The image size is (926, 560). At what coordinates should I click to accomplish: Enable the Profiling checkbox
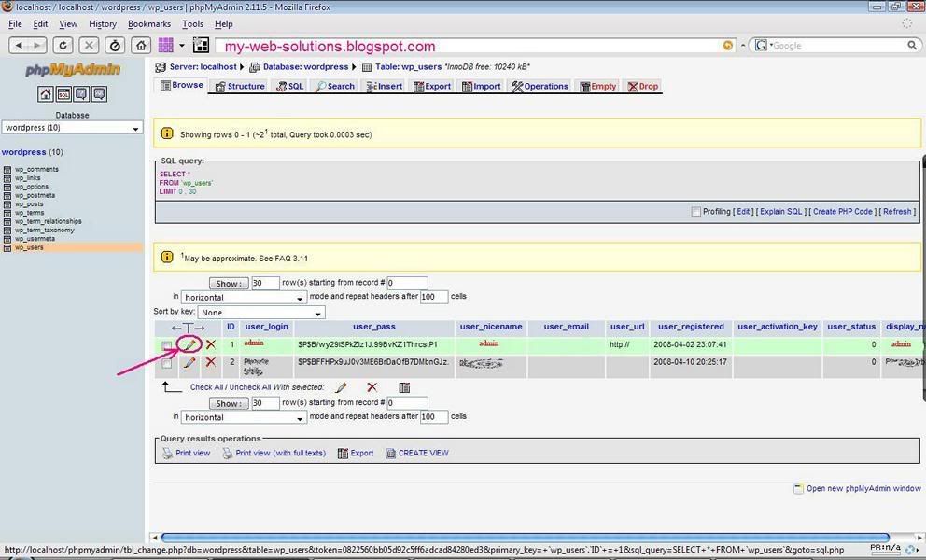pyautogui.click(x=695, y=212)
